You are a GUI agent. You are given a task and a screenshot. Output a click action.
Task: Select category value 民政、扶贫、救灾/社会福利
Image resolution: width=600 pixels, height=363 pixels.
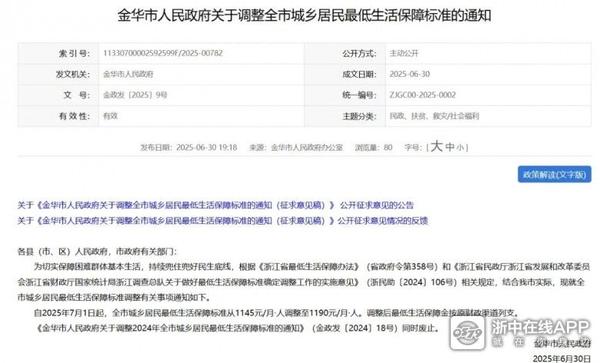coord(434,116)
